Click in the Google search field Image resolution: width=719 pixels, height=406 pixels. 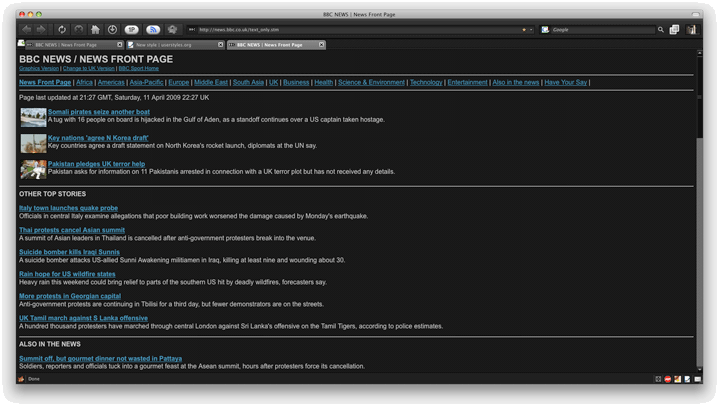pyautogui.click(x=603, y=30)
